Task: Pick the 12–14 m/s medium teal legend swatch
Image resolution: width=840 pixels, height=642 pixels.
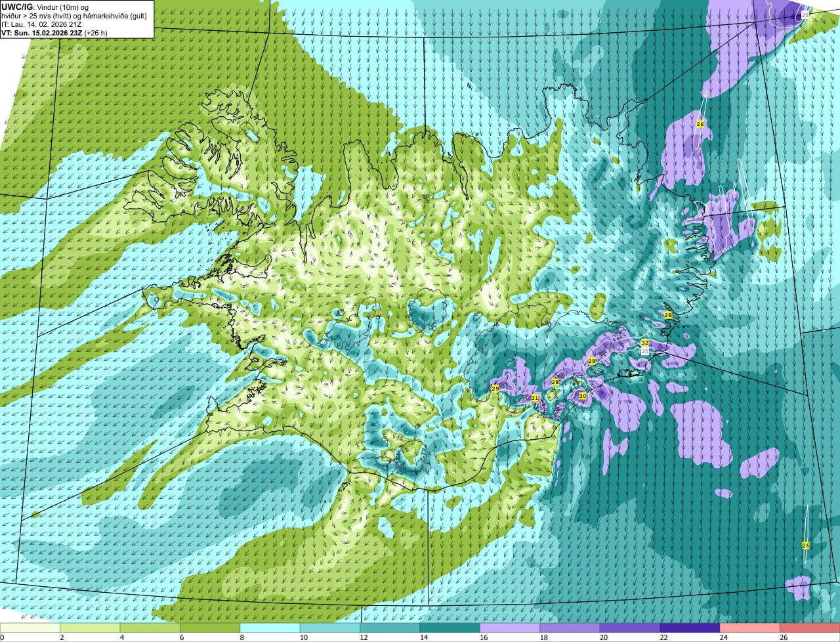Action: 390,628
